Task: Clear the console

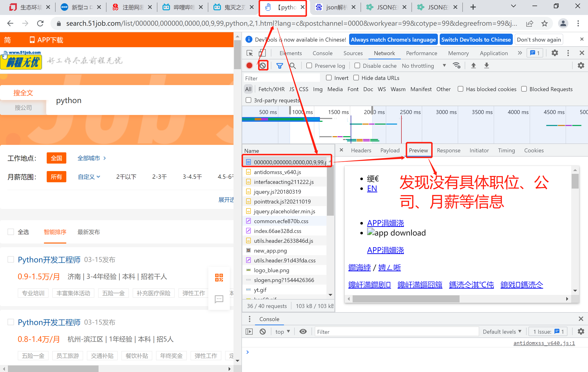Action: tap(262, 331)
